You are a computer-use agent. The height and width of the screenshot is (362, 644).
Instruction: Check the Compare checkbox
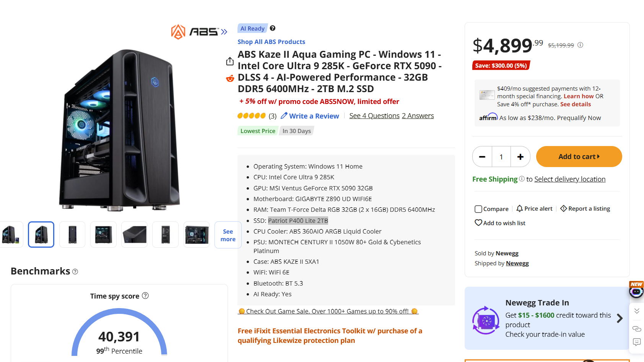pos(478,209)
